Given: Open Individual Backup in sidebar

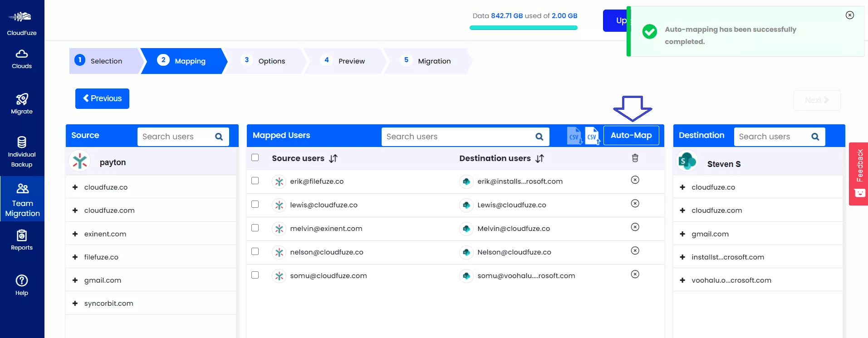Looking at the screenshot, I should [22, 152].
